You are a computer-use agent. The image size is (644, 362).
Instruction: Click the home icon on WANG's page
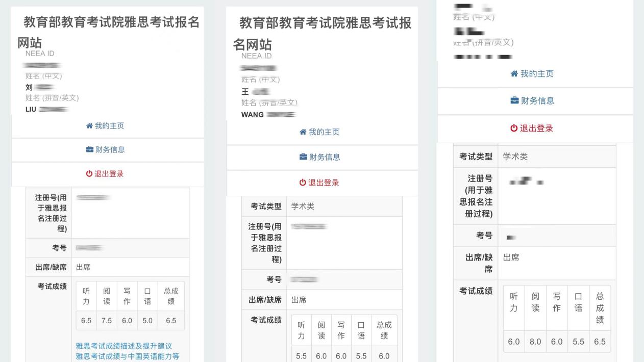303,132
